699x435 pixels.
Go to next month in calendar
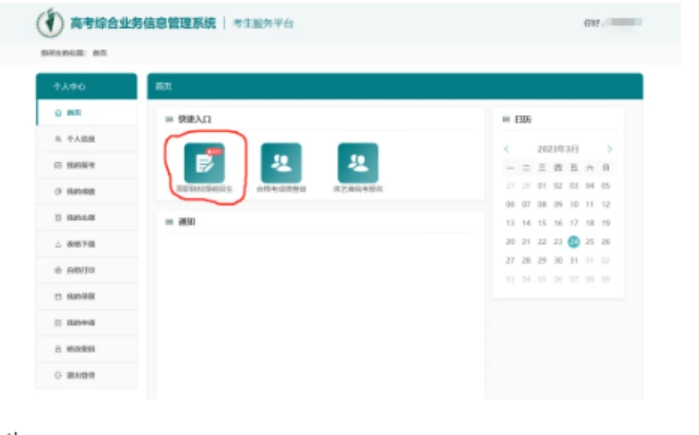(x=609, y=149)
